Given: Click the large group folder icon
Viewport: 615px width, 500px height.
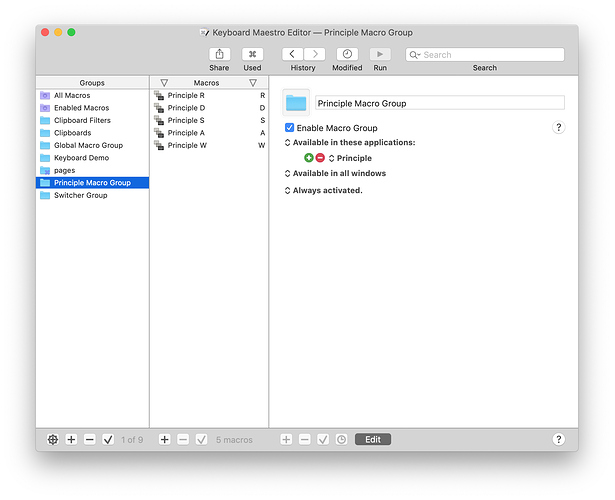Looking at the screenshot, I should click(296, 103).
